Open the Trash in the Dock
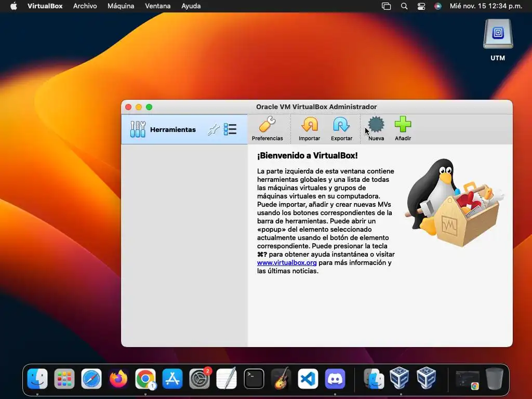Screen dimensions: 532x399 tap(495, 379)
